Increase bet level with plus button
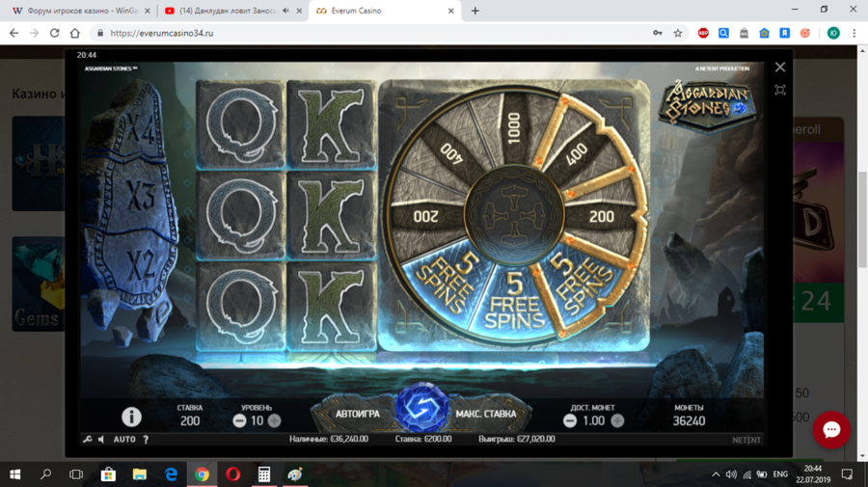The width and height of the screenshot is (868, 487). pyautogui.click(x=275, y=420)
